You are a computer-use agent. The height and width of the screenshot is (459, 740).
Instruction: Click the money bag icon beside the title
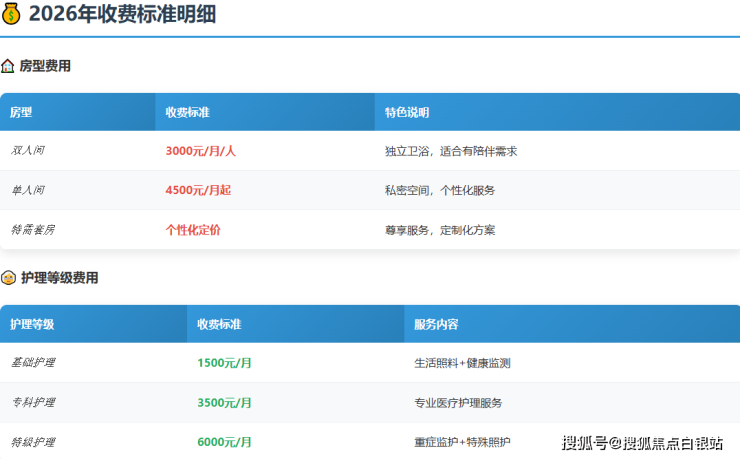pos(12,14)
